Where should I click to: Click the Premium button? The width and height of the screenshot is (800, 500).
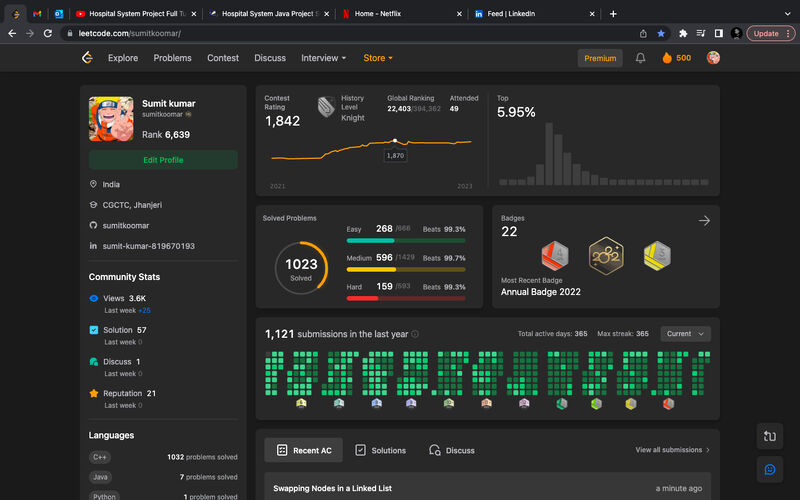[600, 58]
